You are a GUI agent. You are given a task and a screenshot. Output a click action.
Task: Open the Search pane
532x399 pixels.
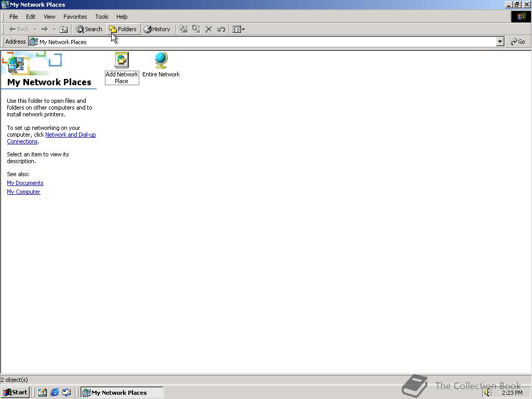coord(89,29)
